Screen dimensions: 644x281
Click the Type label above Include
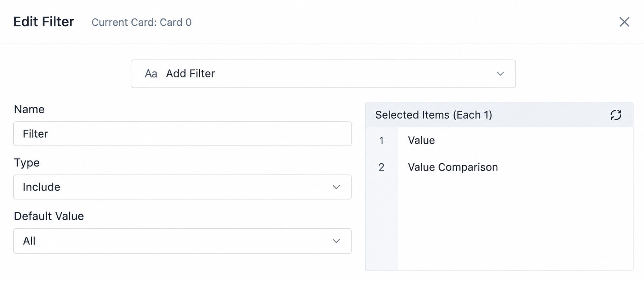[x=27, y=163]
